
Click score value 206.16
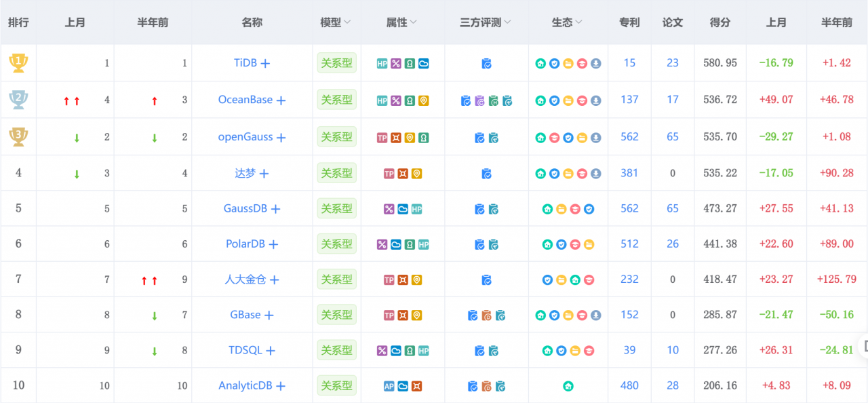720,385
